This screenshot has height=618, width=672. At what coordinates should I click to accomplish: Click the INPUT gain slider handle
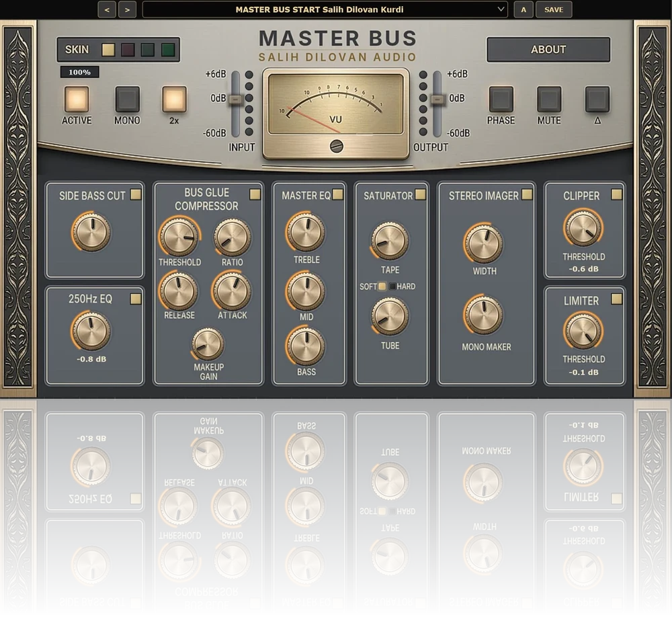coord(235,100)
